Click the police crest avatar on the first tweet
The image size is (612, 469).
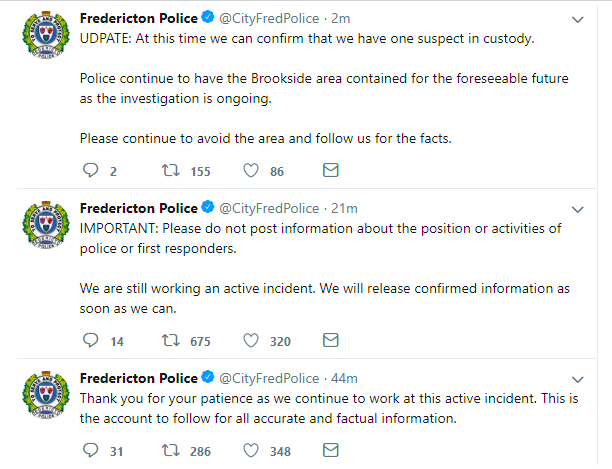click(44, 43)
